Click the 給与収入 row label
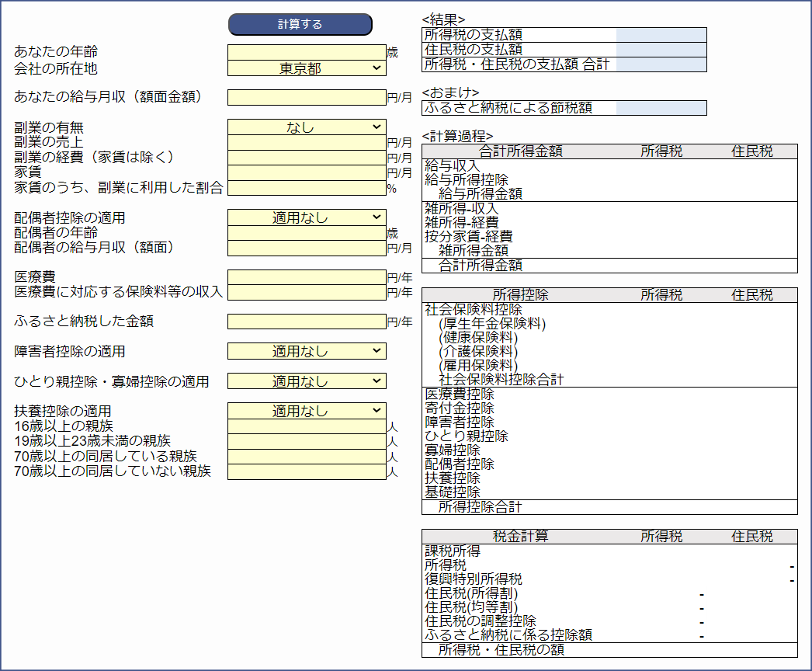The height and width of the screenshot is (671, 812). 453,165
